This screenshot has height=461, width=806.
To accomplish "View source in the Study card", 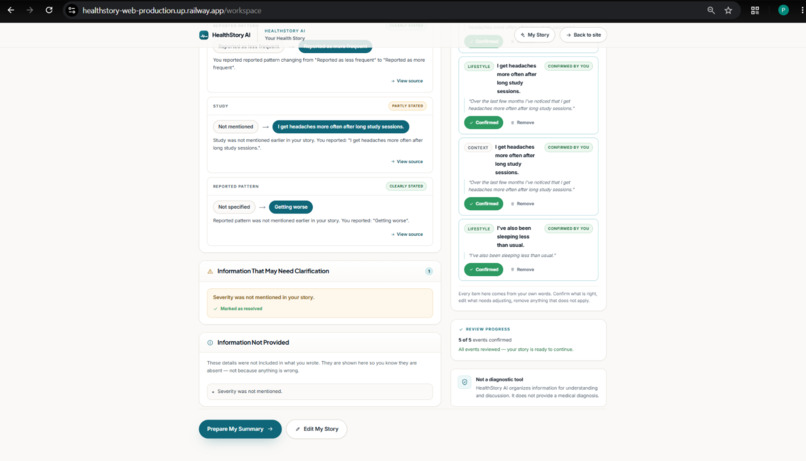I will point(407,161).
